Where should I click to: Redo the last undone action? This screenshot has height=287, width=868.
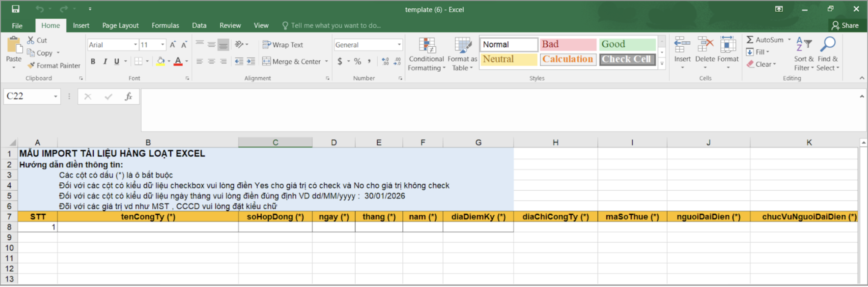(64, 9)
